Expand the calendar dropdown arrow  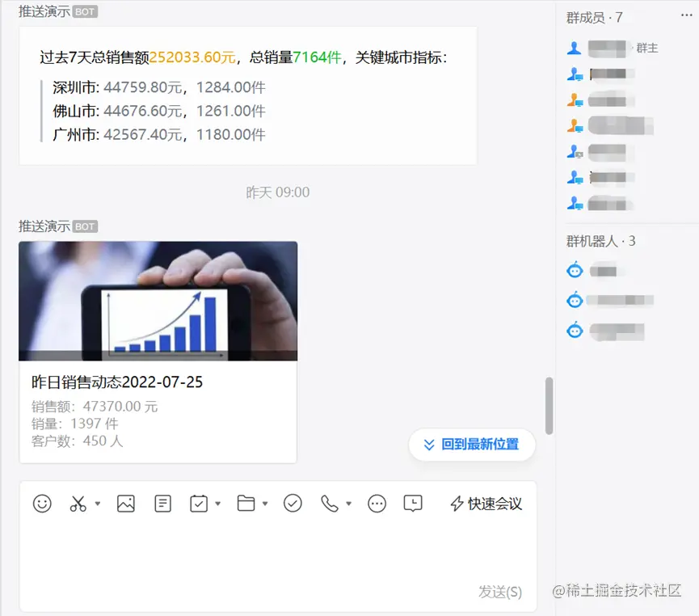218,504
